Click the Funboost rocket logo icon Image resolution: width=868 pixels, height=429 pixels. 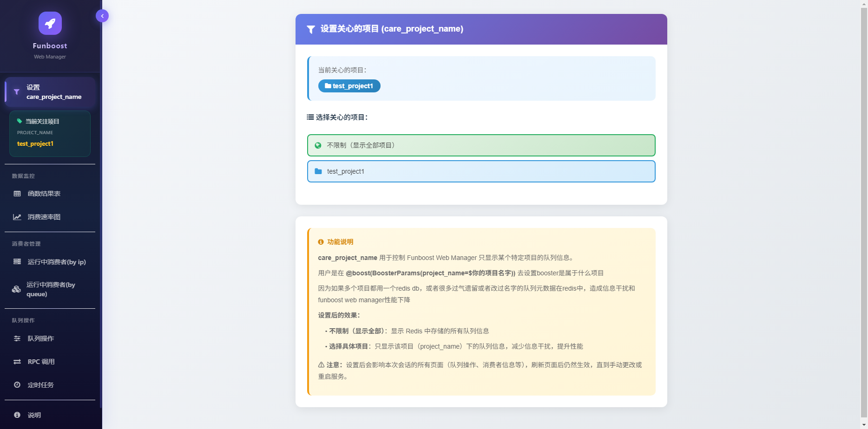click(x=50, y=23)
